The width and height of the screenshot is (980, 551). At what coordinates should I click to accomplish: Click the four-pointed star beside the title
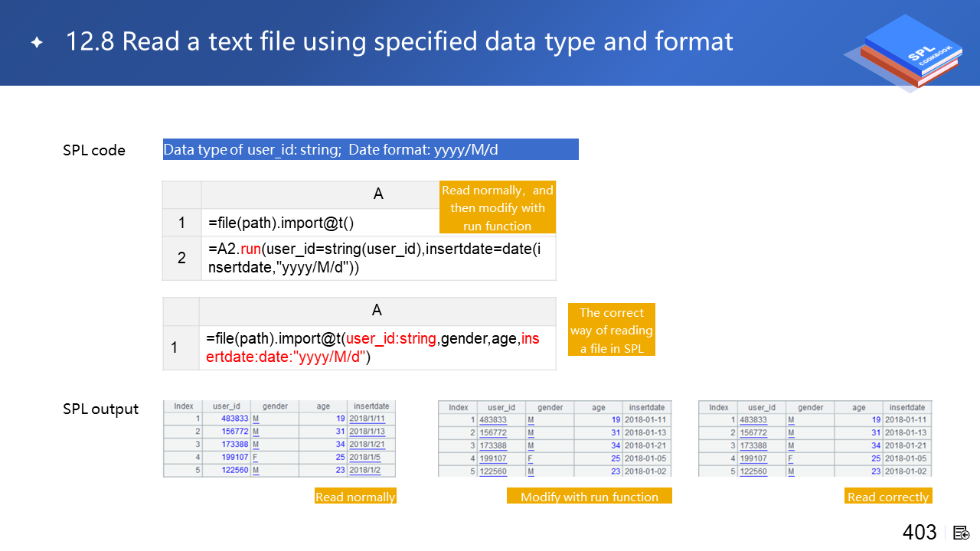(36, 43)
